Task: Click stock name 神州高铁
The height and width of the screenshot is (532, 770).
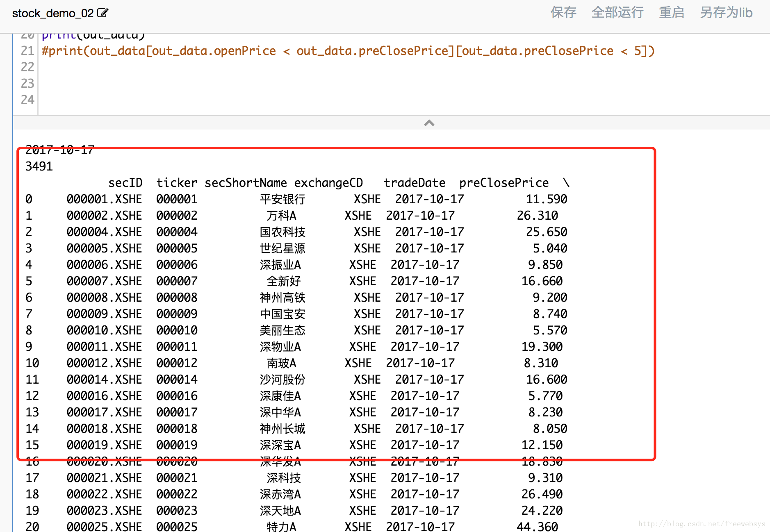Action: point(282,298)
